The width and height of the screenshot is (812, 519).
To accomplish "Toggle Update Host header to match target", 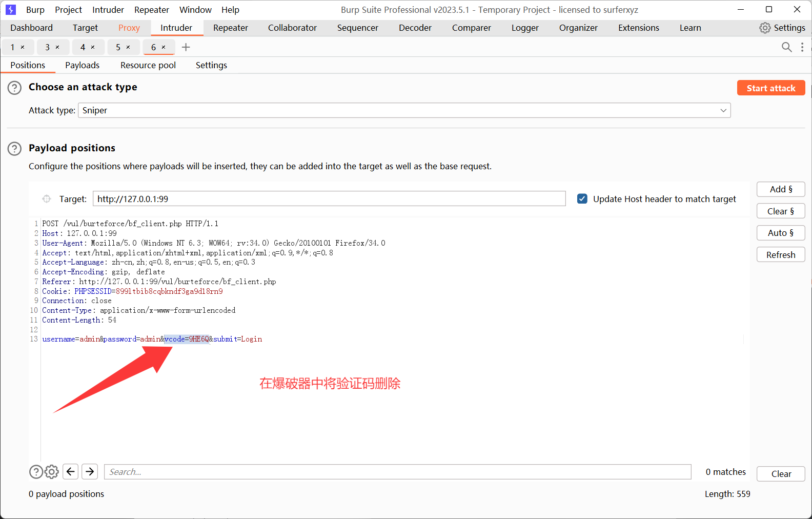I will [x=582, y=199].
